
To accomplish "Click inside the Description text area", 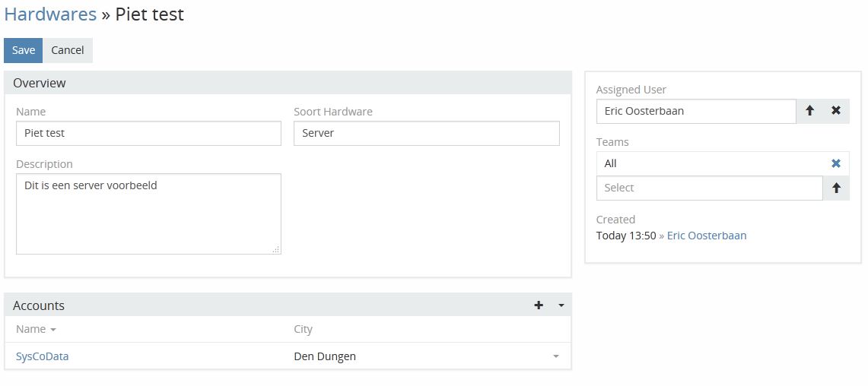I will [148, 214].
